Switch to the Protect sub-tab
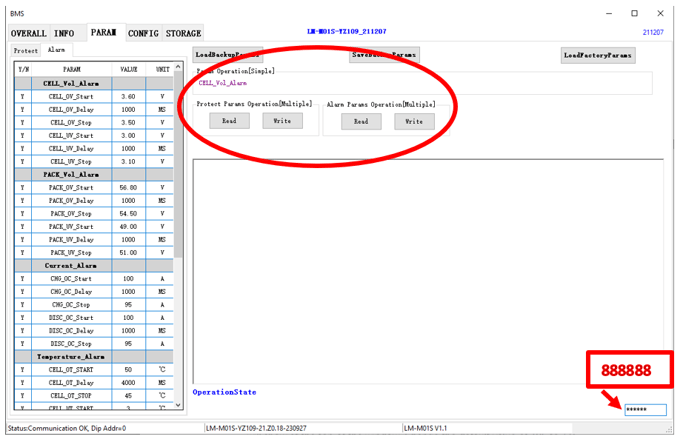 coord(27,49)
